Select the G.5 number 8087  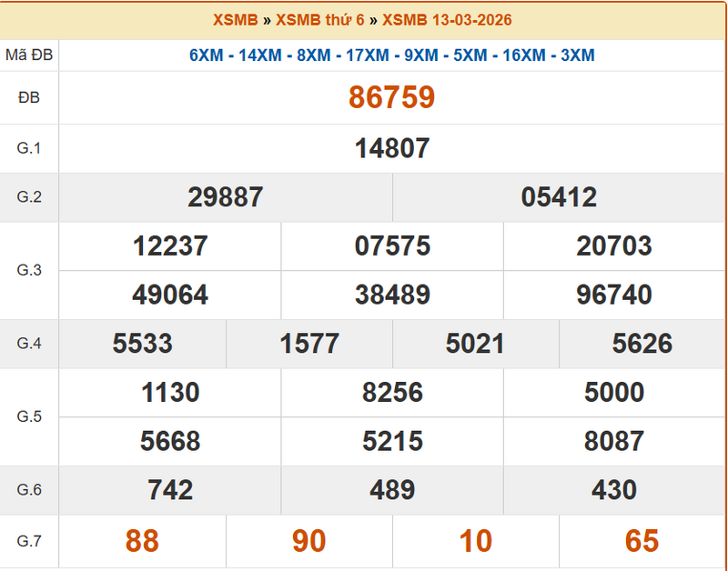coord(614,441)
